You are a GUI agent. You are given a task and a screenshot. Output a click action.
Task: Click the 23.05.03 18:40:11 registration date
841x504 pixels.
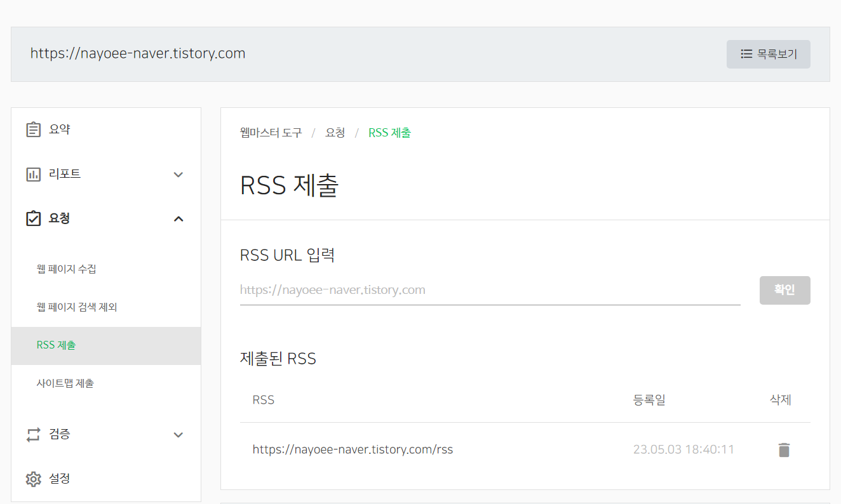coord(683,449)
